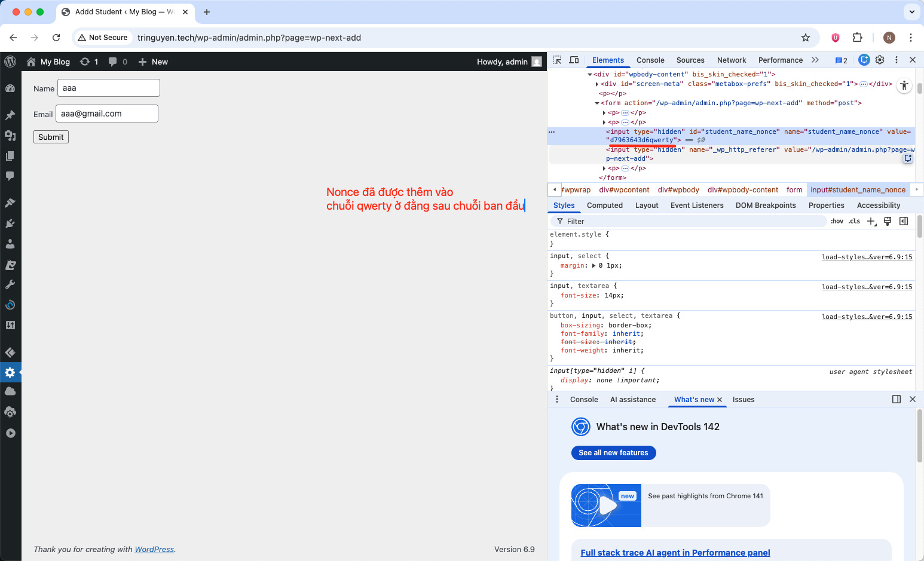Open Plugins menu in WordPress sidebar
Viewport: 924px width, 561px height.
(x=10, y=223)
